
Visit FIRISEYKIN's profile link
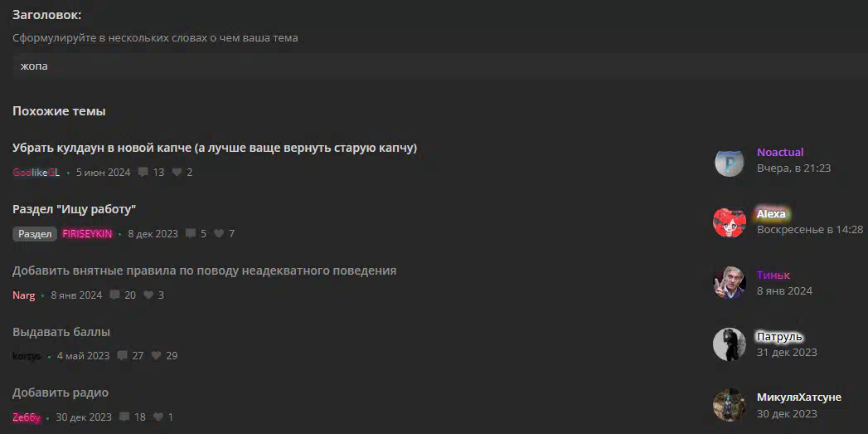pos(87,234)
